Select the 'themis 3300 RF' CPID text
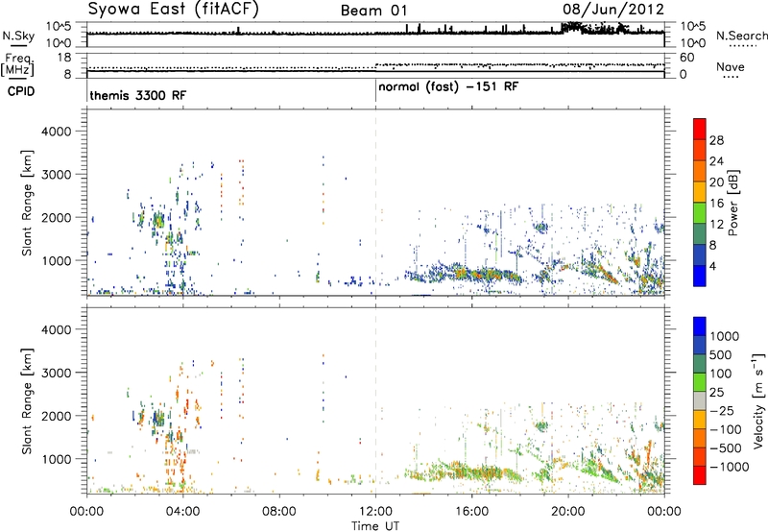 (x=138, y=95)
